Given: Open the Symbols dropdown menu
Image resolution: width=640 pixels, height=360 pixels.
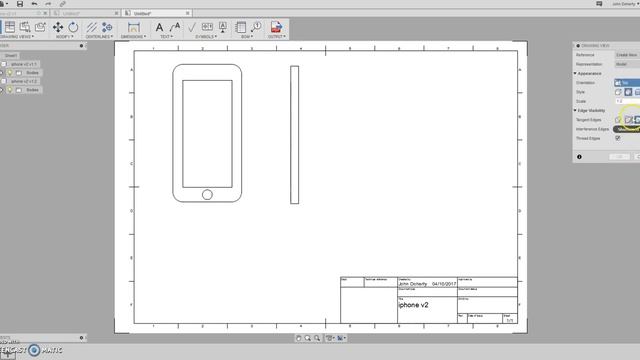Looking at the screenshot, I should [x=206, y=37].
